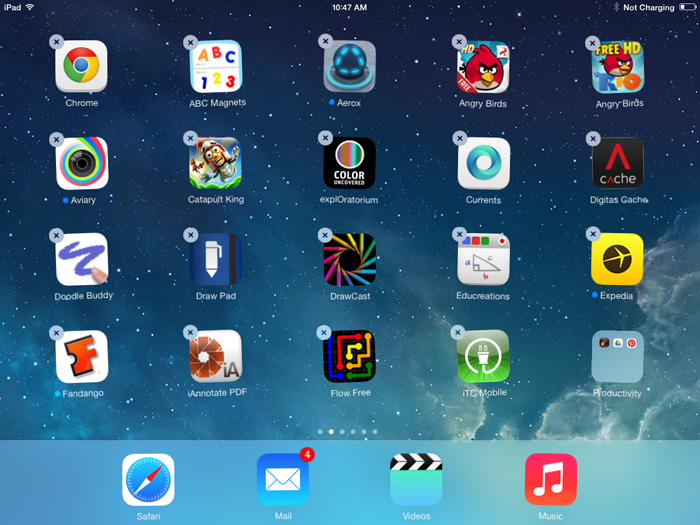Open the iTC Mobile app
This screenshot has height=525, width=700.
click(x=483, y=356)
